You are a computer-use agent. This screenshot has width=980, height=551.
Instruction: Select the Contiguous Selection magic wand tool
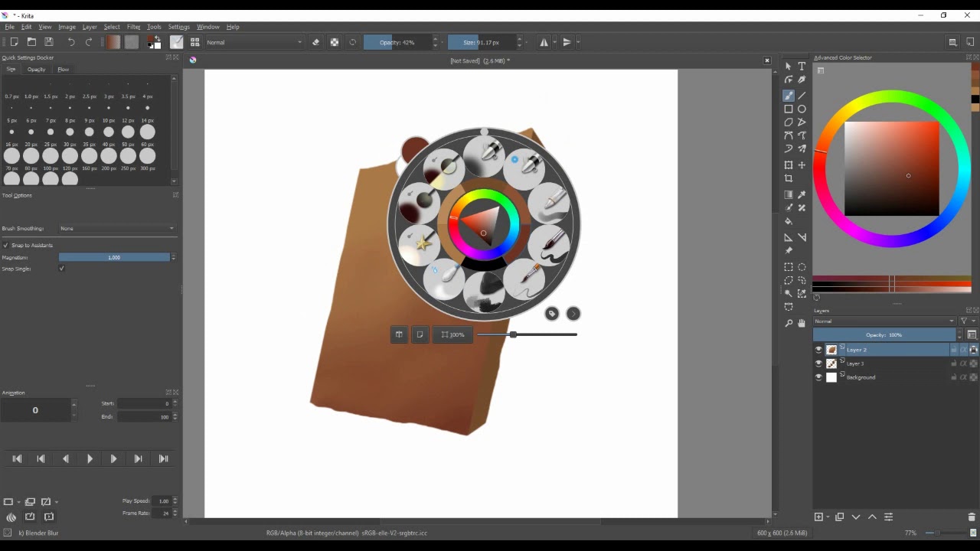pyautogui.click(x=789, y=293)
